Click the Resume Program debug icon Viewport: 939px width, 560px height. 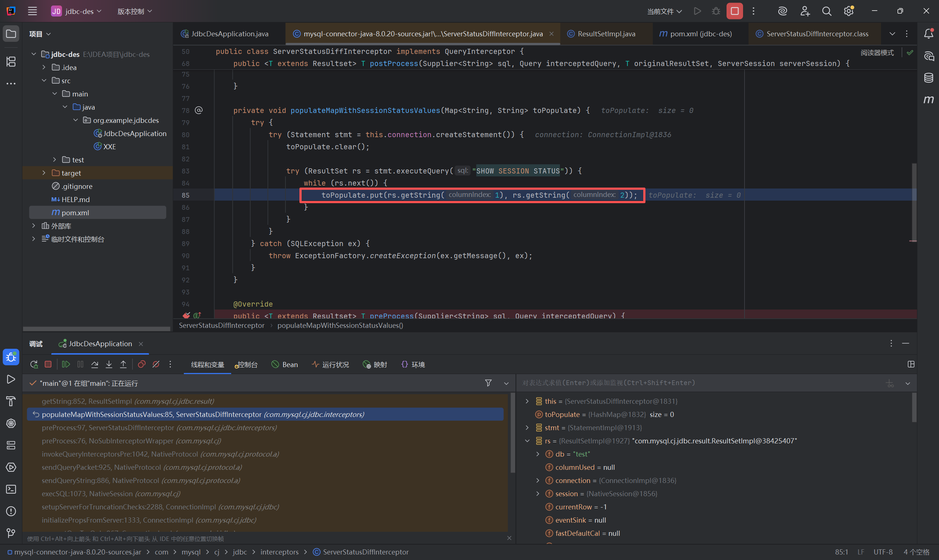(66, 364)
